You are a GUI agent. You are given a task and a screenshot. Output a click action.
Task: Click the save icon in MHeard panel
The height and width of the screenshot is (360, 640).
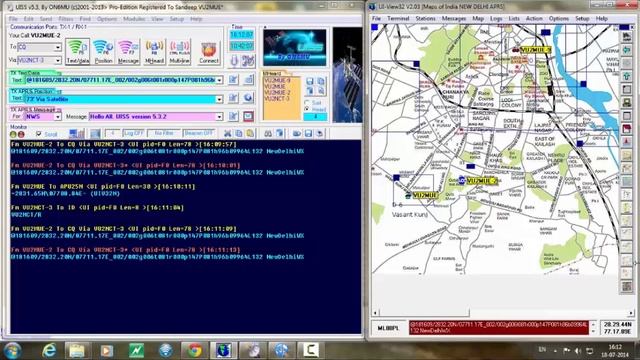(x=310, y=81)
